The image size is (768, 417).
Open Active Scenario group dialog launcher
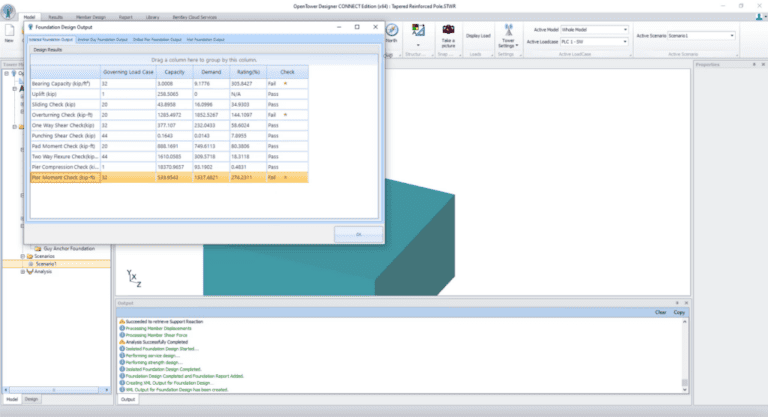737,54
